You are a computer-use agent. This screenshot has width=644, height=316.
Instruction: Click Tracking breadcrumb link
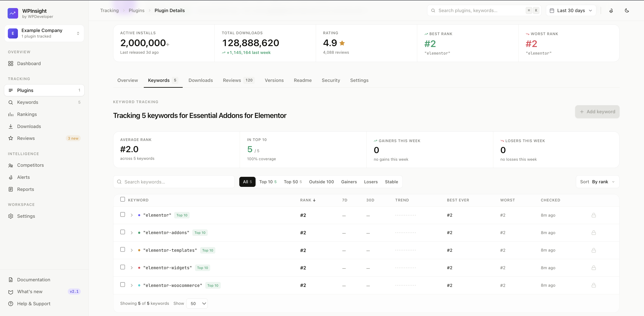click(x=109, y=11)
